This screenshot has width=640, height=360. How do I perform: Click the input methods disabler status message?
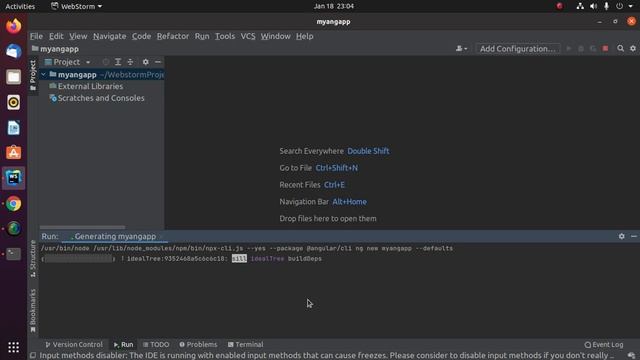pos(327,356)
